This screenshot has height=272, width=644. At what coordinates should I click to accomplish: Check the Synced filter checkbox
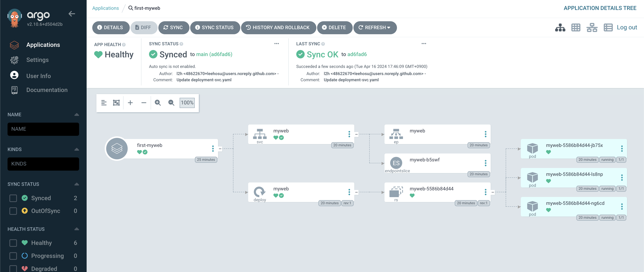tap(13, 198)
